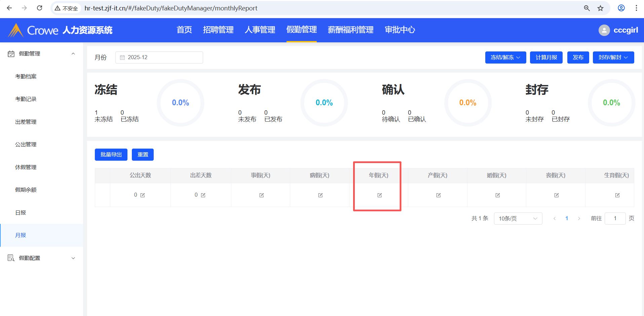Image resolution: width=644 pixels, height=316 pixels.
Task: Open the 薪酬福利管理 top navigation item
Action: (351, 30)
